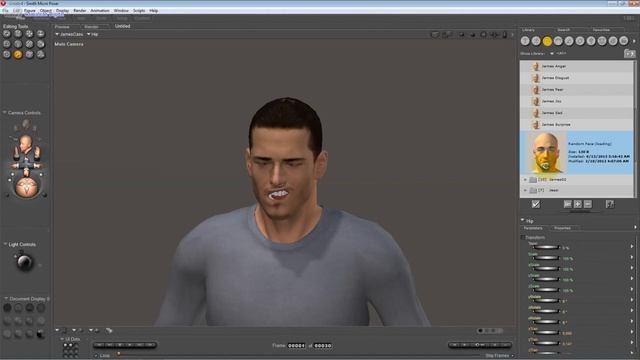Open the Hands library category
The width and height of the screenshot is (640, 360).
[x=569, y=41]
